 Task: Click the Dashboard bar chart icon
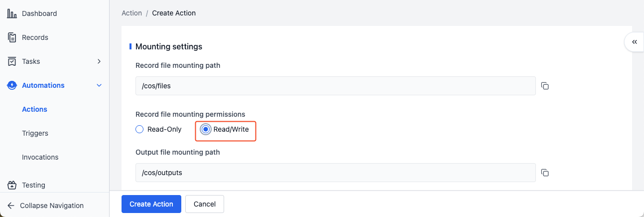point(12,13)
